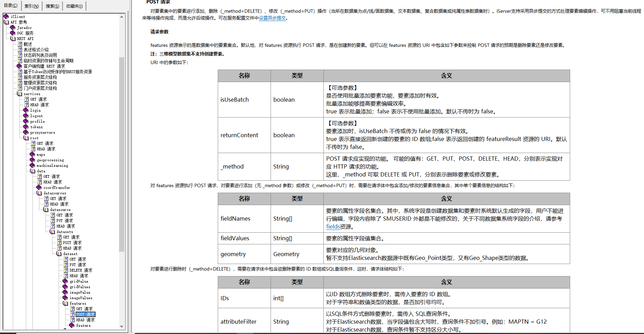Open PUT 请求 under datasource
Viewport: 644px width, 334px height.
pyautogui.click(x=65, y=221)
